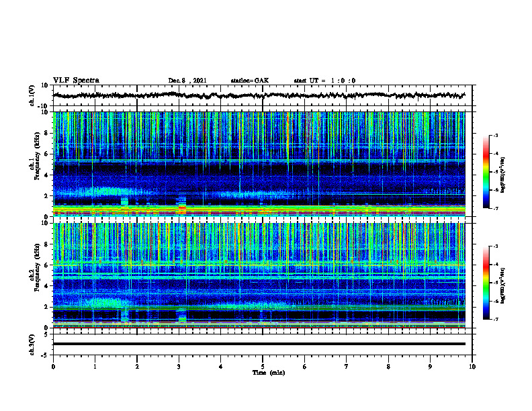Image resolution: width=532 pixels, height=411 pixels.
Task: Click the "4" kHz tick on ch.1 spectrogram
Action: pos(47,175)
